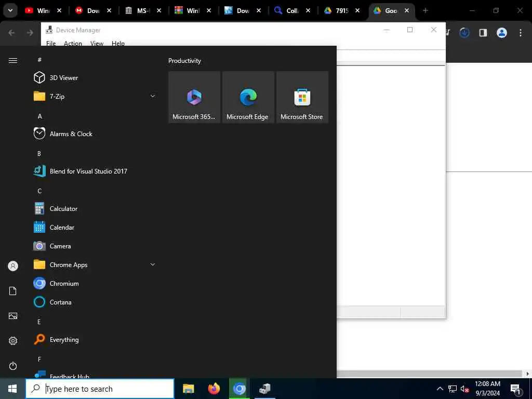Click the C letter group header
Screen dimensions: 532x399
pos(39,191)
